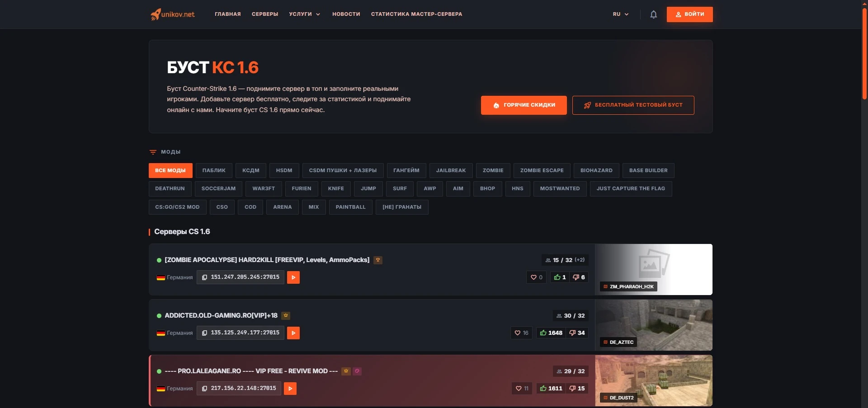Filter by JAILBREAK mode
The height and width of the screenshot is (408, 868).
451,171
